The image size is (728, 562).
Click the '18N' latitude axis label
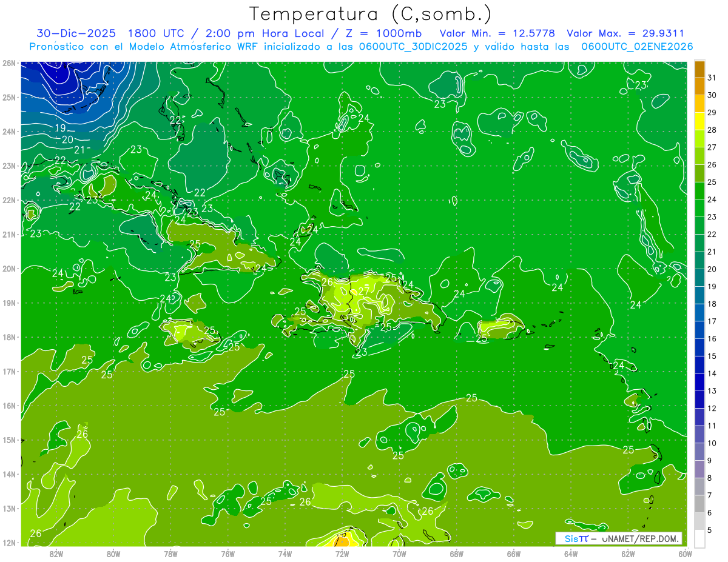click(x=8, y=337)
